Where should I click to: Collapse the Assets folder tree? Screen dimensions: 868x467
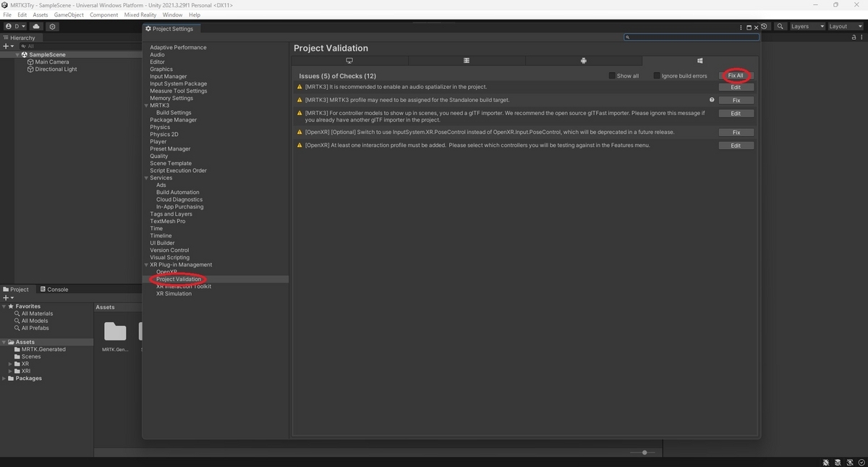[4, 342]
